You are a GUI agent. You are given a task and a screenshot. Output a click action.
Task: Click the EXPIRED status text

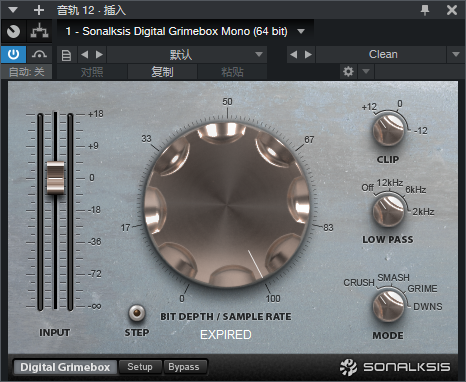pos(226,335)
